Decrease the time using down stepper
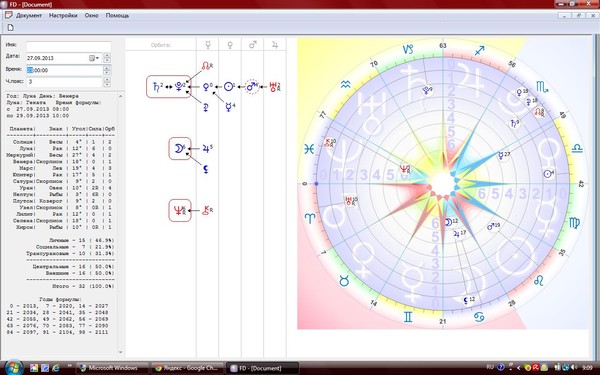Viewport: 600px width, 375px height. 107,73
